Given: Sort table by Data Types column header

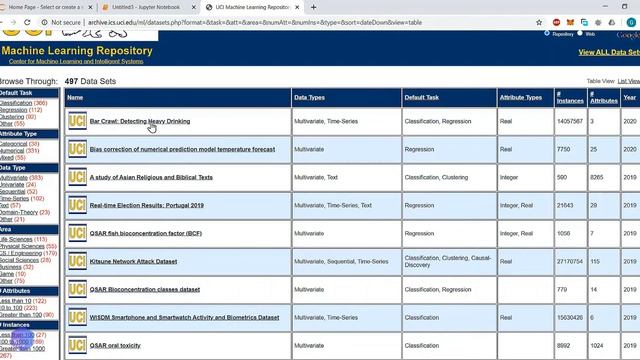Looking at the screenshot, I should point(309,98).
